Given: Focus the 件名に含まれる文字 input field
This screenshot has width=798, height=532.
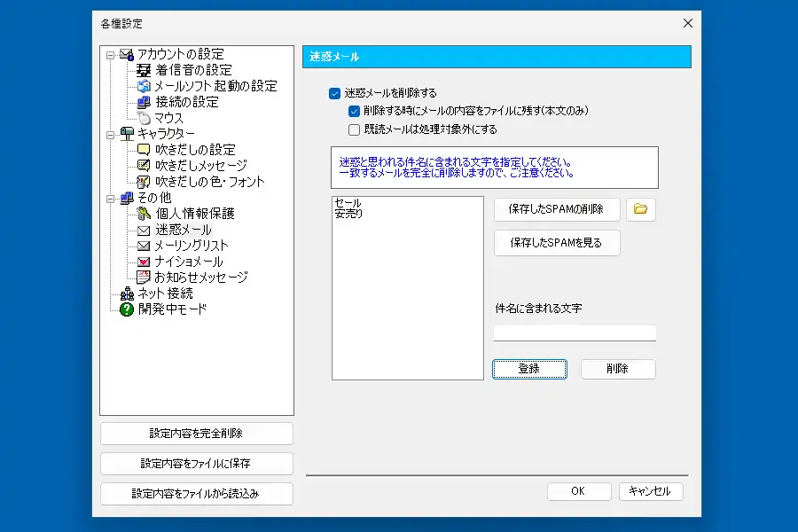Looking at the screenshot, I should click(575, 333).
